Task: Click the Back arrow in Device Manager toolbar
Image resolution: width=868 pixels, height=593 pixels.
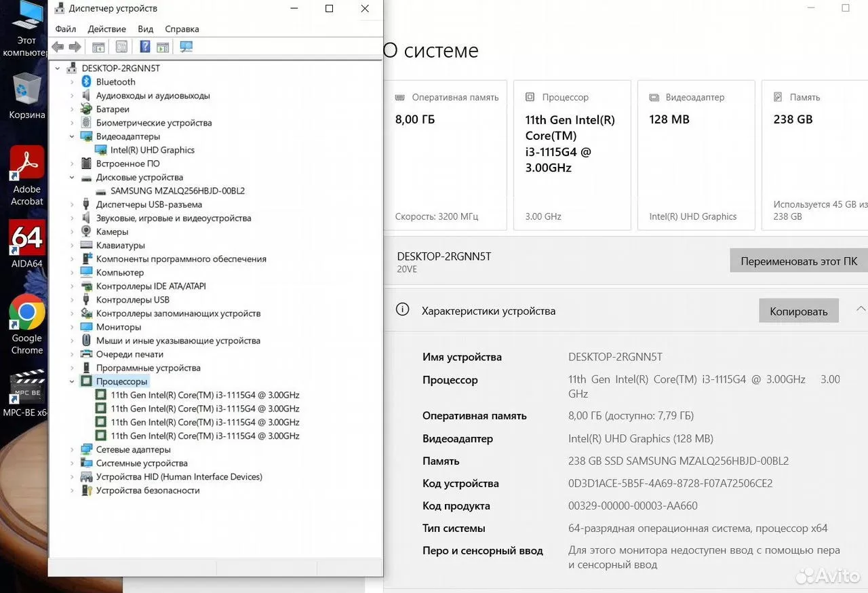Action: tap(58, 47)
